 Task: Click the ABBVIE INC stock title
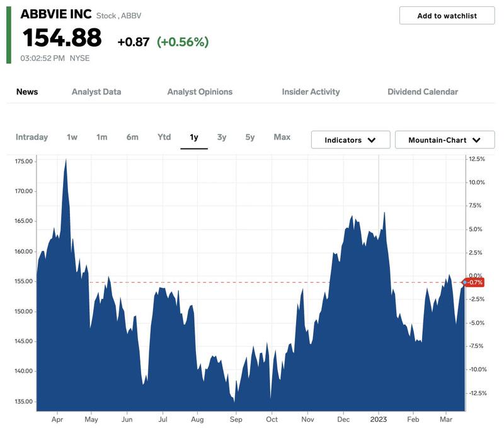56,14
